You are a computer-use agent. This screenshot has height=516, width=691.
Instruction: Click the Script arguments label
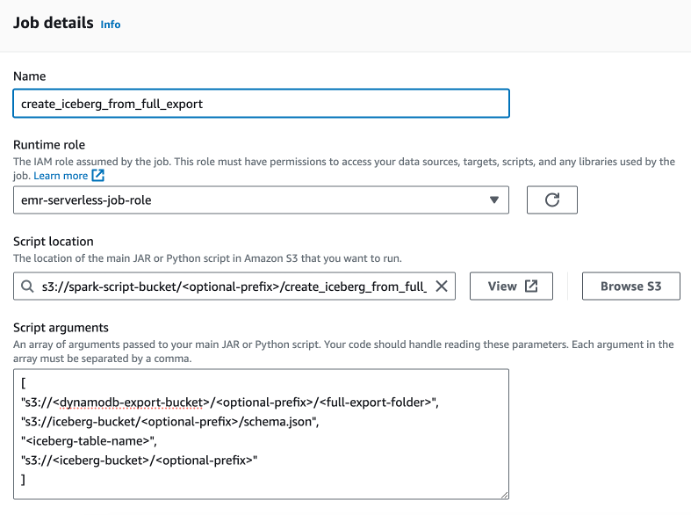pyautogui.click(x=61, y=328)
